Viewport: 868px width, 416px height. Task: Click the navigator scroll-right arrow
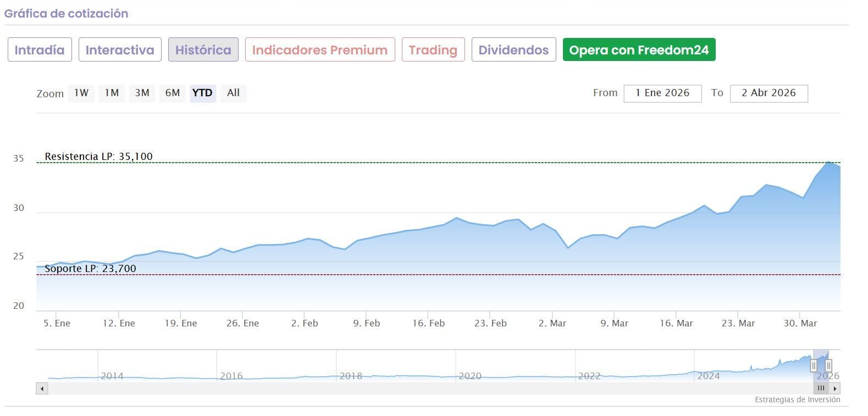click(835, 389)
